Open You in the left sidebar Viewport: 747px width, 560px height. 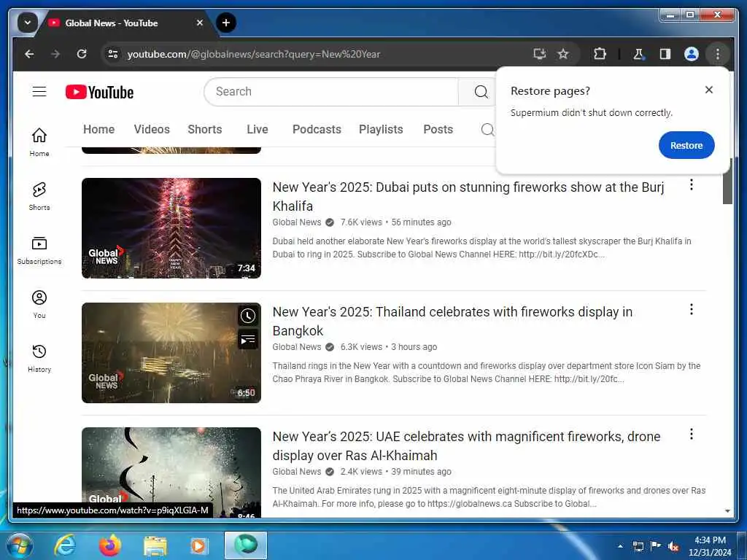(x=39, y=304)
